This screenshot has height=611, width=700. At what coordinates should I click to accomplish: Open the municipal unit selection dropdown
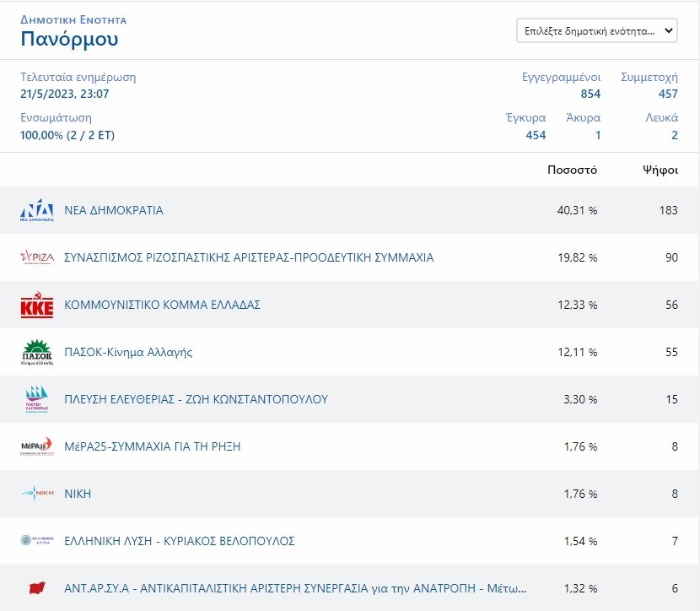[x=596, y=31]
